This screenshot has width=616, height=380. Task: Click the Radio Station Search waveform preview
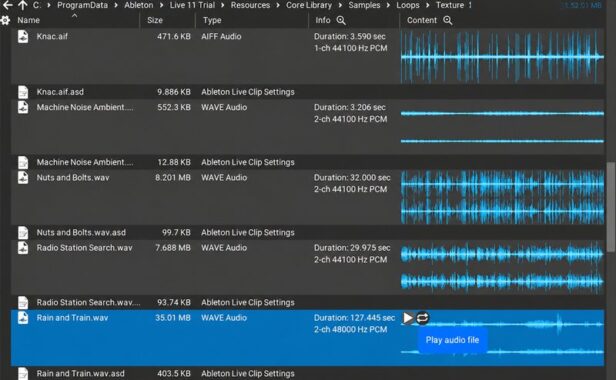click(502, 268)
